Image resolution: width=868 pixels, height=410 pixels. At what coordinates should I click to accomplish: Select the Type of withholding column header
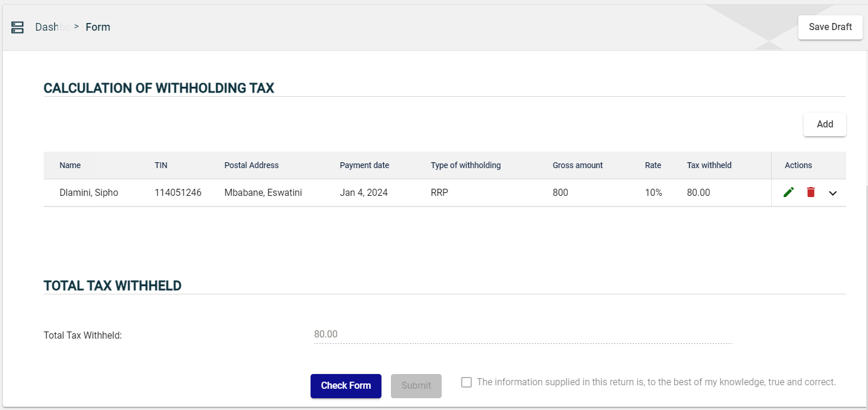(465, 165)
